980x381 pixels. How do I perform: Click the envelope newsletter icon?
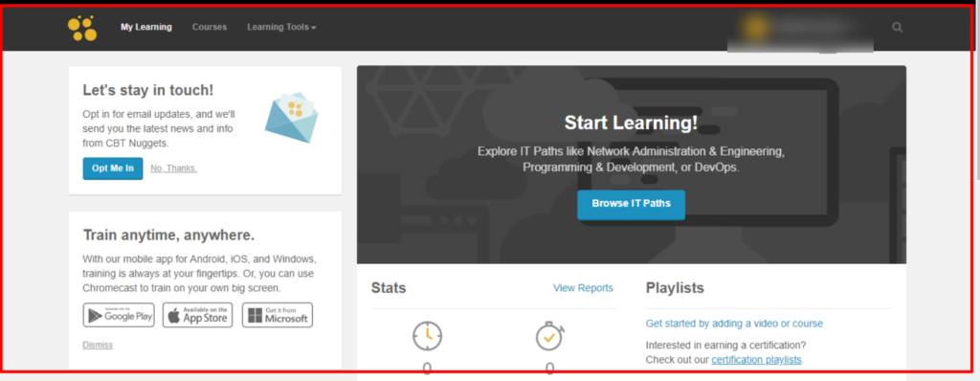pos(291,118)
